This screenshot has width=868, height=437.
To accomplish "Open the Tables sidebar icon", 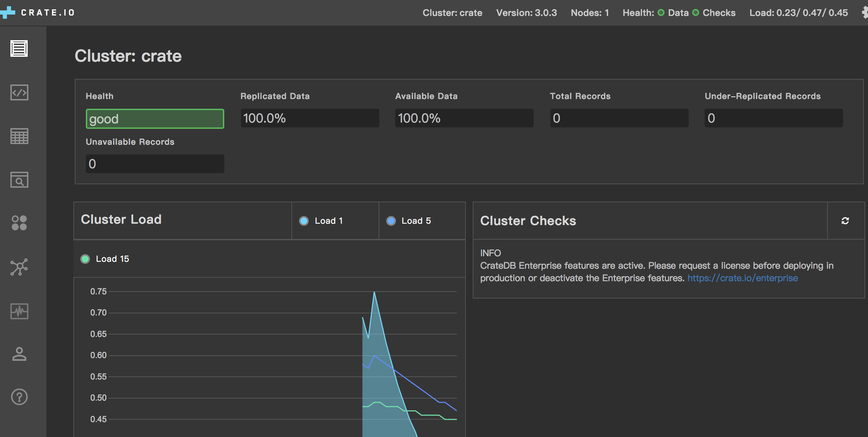I will click(19, 136).
